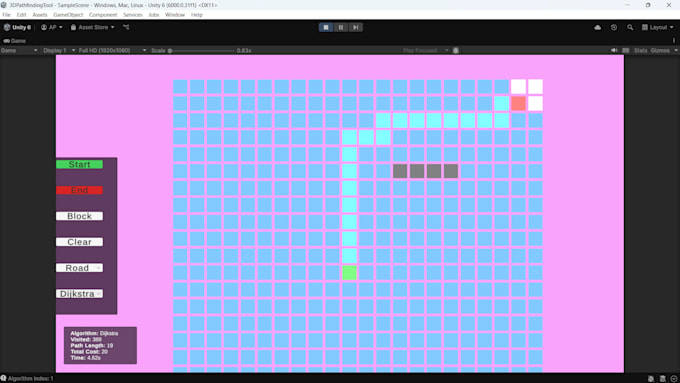Screen dimensions: 680x383
Task: Open the Game view mode dropdown
Action: click(x=19, y=51)
